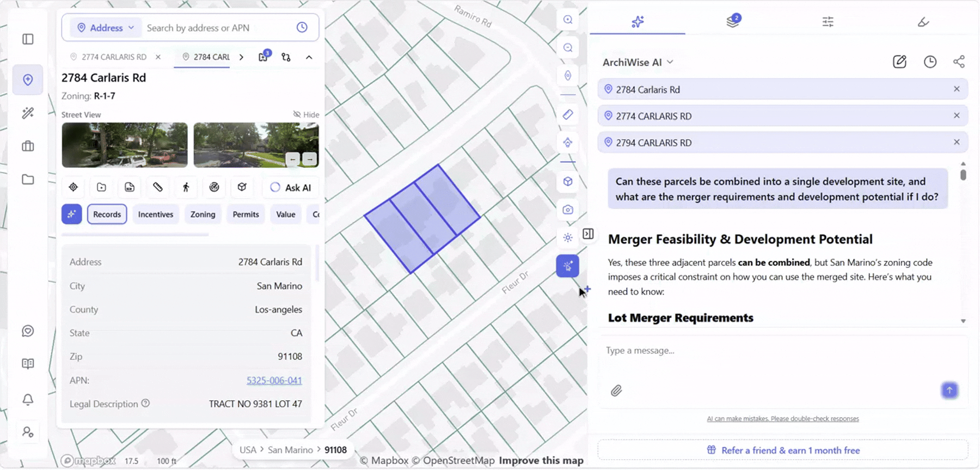This screenshot has width=980, height=470.
Task: Share the ArchiWise AI conversation
Action: 959,62
